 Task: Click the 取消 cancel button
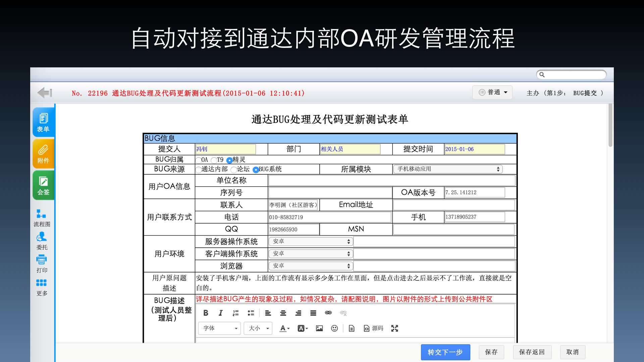pyautogui.click(x=573, y=352)
